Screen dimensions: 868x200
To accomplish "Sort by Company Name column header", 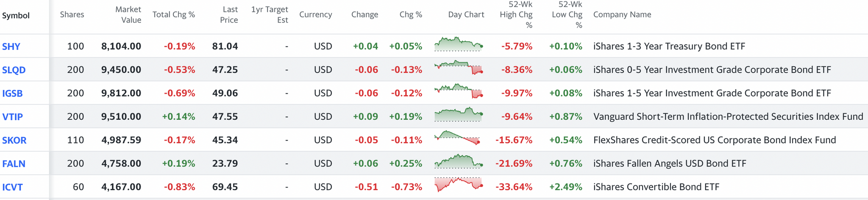I will [622, 15].
